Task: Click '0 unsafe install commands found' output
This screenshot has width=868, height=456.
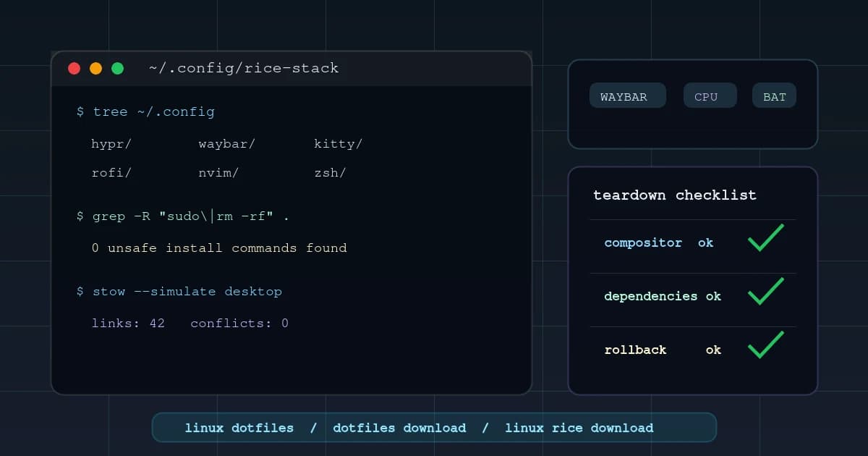Action: (x=219, y=248)
